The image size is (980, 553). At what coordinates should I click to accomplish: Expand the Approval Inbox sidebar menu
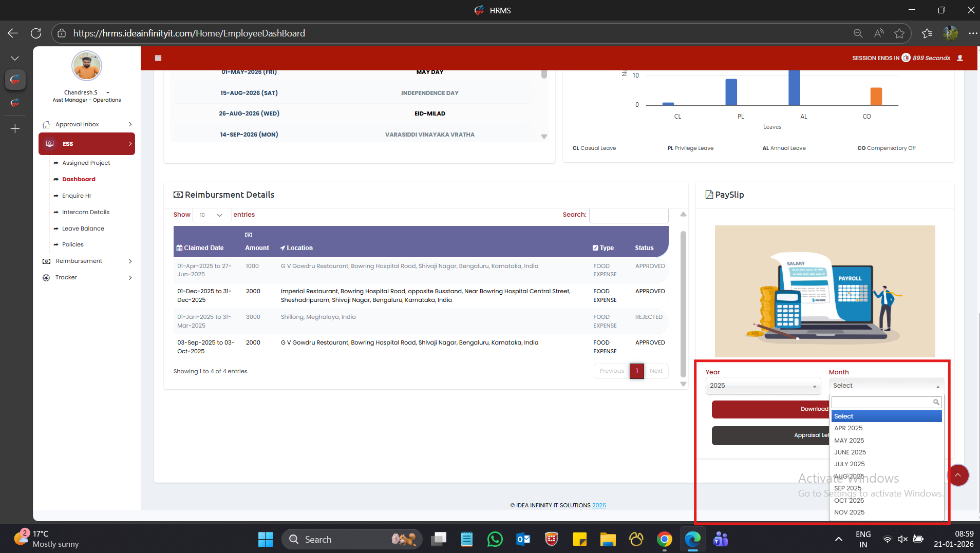point(87,124)
